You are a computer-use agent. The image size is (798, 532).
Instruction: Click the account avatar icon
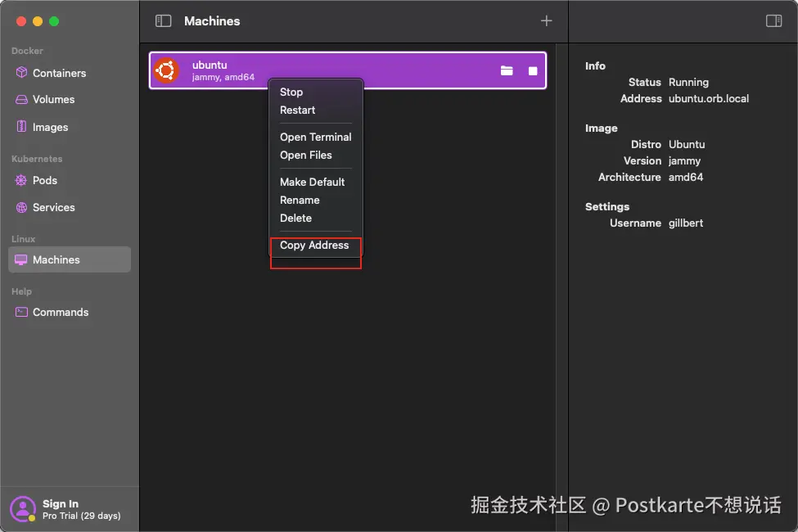click(x=23, y=508)
